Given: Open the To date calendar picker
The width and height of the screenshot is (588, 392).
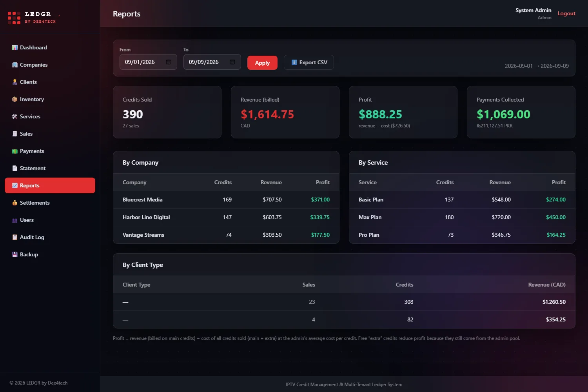Looking at the screenshot, I should click(x=232, y=62).
